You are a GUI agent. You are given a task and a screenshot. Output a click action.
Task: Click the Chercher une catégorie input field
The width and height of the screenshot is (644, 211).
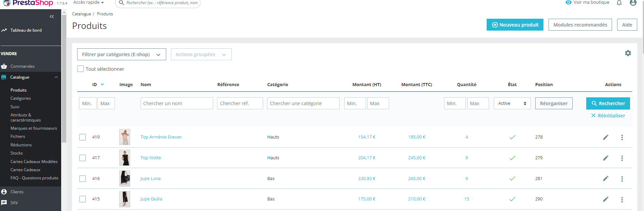click(x=303, y=103)
